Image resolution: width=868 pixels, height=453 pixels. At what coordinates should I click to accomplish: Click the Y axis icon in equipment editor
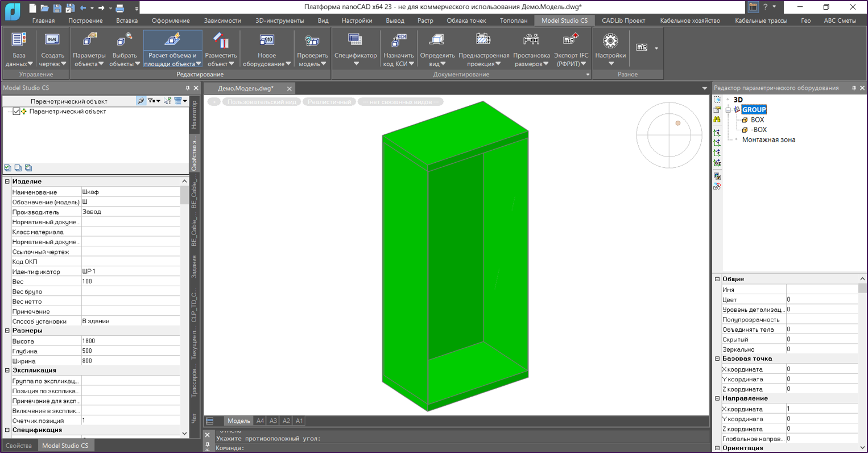717,142
